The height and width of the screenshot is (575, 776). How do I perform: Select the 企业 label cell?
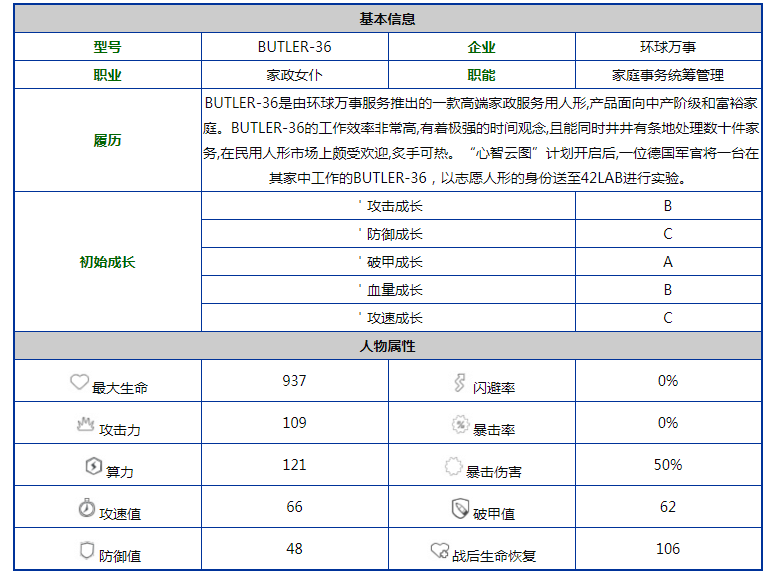point(482,47)
